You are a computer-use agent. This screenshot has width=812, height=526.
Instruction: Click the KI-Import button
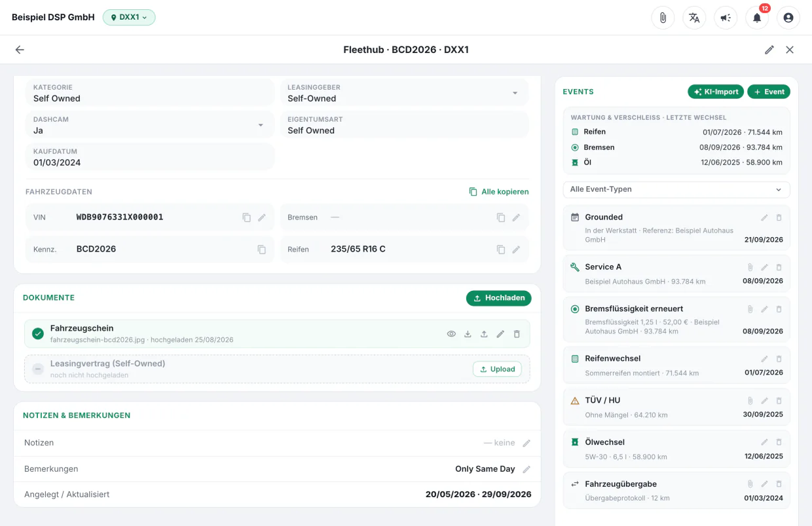(x=716, y=92)
